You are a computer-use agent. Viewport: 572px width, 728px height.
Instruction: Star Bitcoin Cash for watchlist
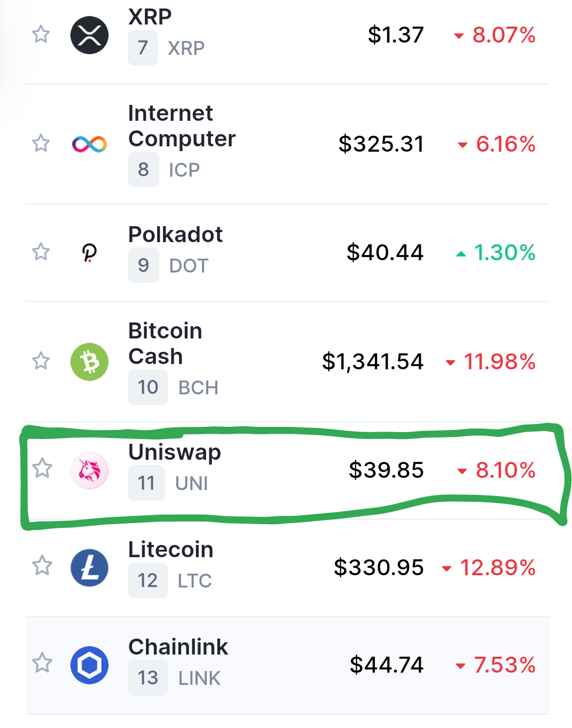(x=41, y=361)
